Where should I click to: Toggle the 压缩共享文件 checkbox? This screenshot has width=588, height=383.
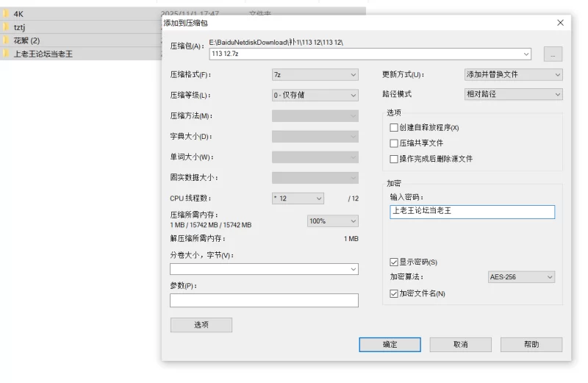394,143
